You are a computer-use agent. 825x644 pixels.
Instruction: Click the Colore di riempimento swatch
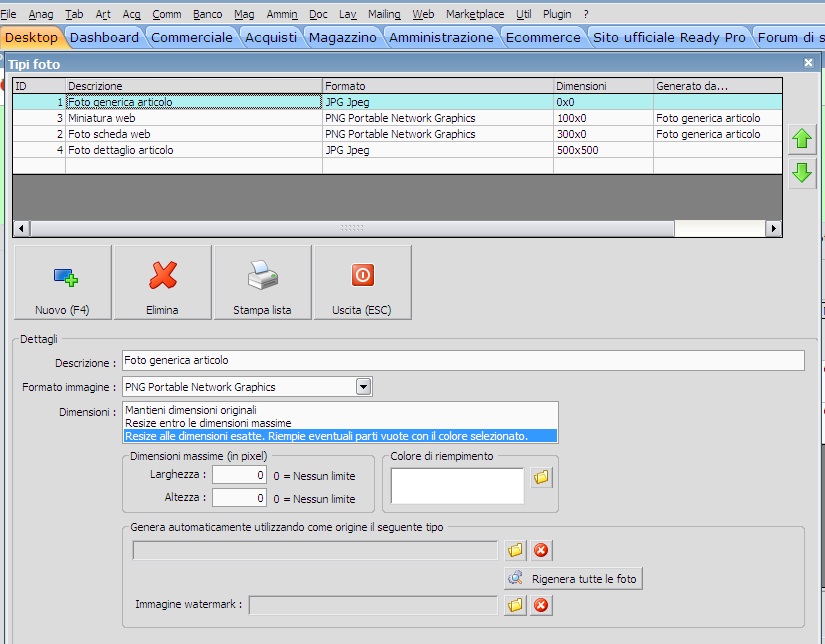click(457, 485)
